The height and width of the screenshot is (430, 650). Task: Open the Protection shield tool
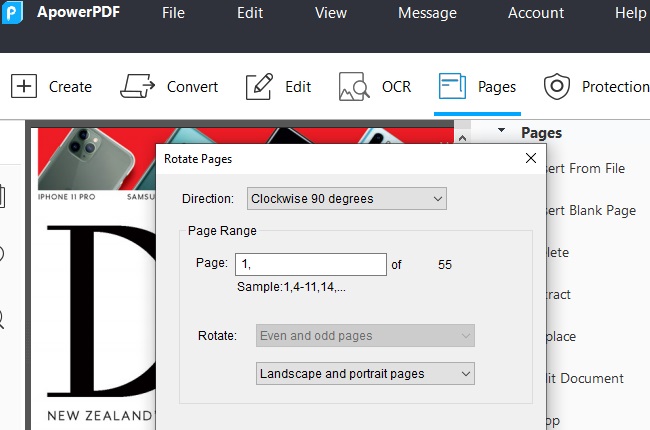tap(556, 87)
